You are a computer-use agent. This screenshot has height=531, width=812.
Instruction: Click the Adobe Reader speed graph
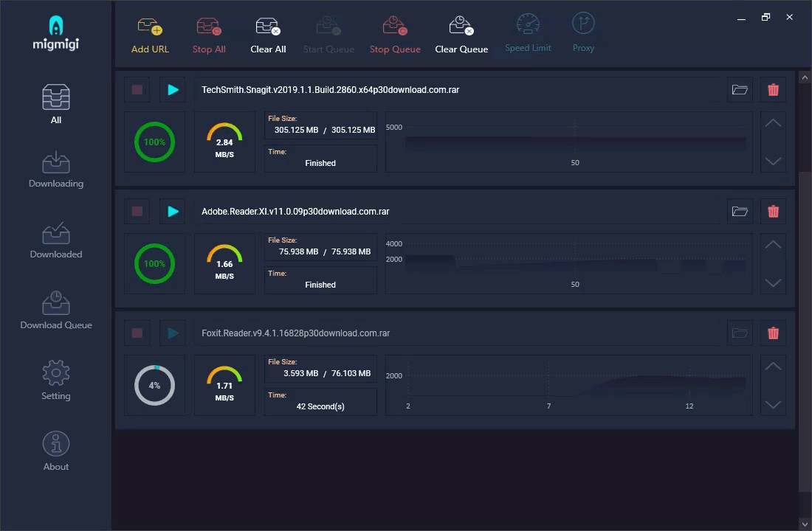[568, 263]
